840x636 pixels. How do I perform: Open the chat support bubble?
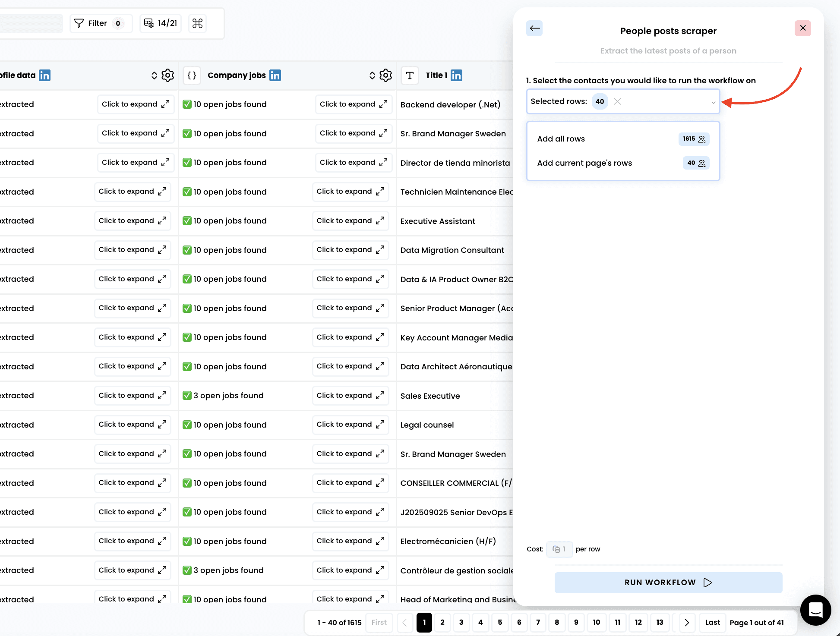pyautogui.click(x=815, y=610)
